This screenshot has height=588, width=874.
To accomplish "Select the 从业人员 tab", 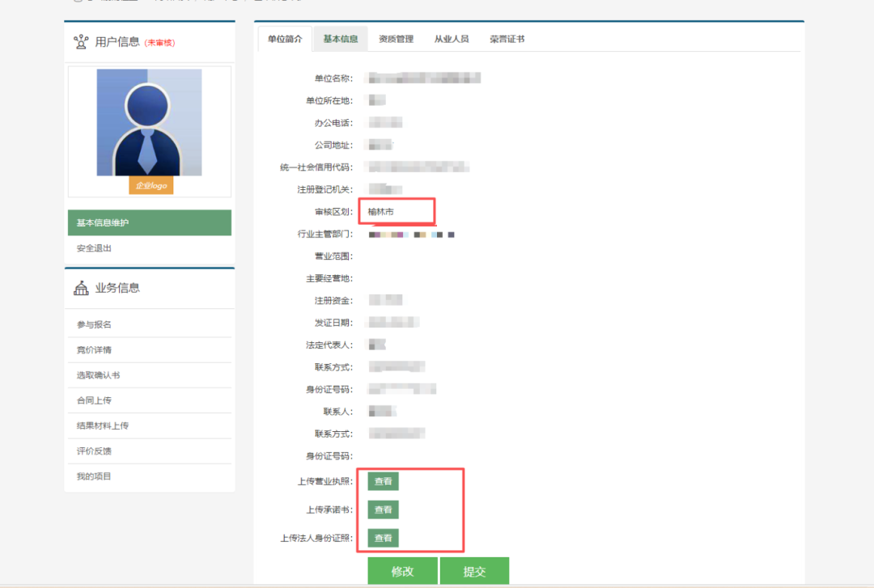I will (452, 39).
